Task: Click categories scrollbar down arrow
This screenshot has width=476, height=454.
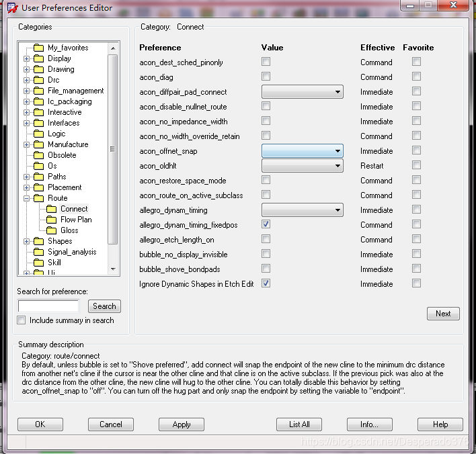Action: [x=113, y=269]
